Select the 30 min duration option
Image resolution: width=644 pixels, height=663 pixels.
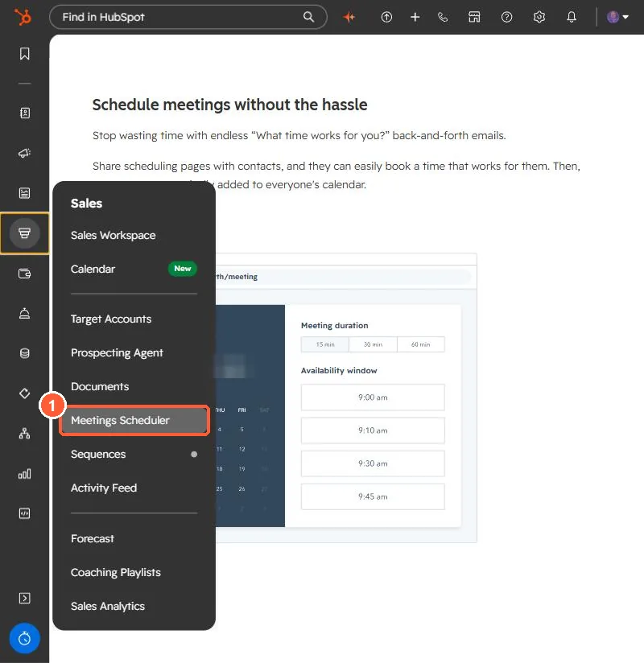coord(373,344)
